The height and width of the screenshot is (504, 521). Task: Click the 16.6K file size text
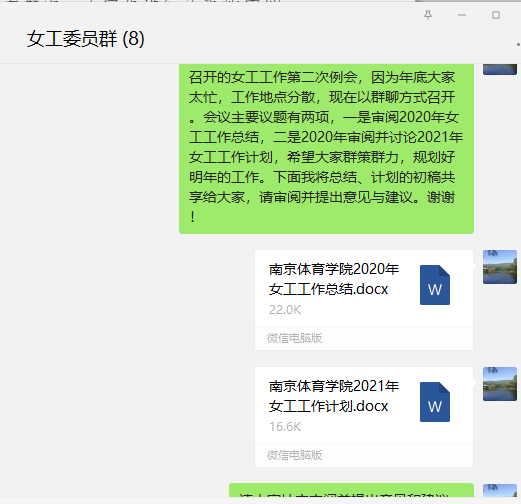285,427
